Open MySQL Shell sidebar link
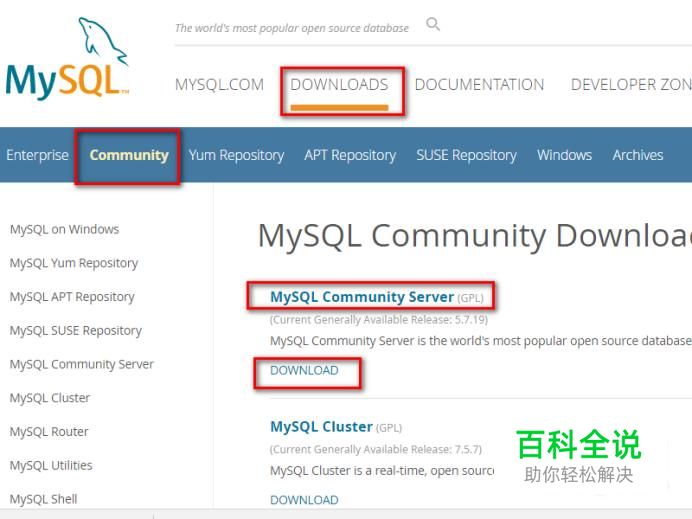Image resolution: width=692 pixels, height=519 pixels. coord(44,499)
